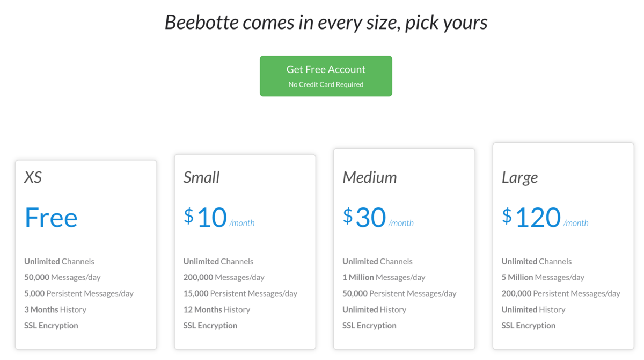Viewport: 644px width, 360px height.
Task: Click 200,000 Messages/day in Small plan
Action: pyautogui.click(x=224, y=277)
